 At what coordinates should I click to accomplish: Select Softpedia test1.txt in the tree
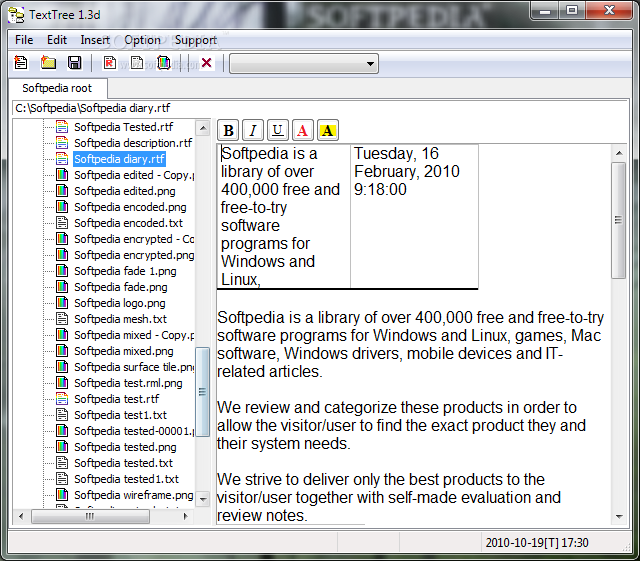120,415
